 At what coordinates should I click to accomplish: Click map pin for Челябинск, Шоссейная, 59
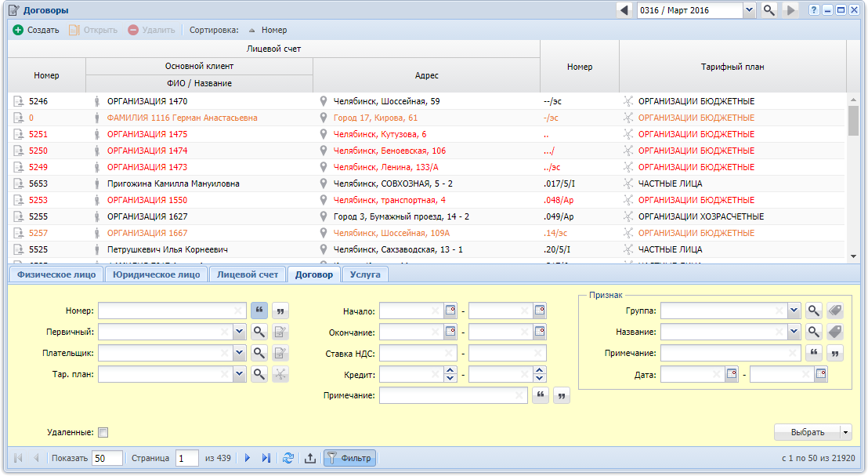click(x=324, y=101)
